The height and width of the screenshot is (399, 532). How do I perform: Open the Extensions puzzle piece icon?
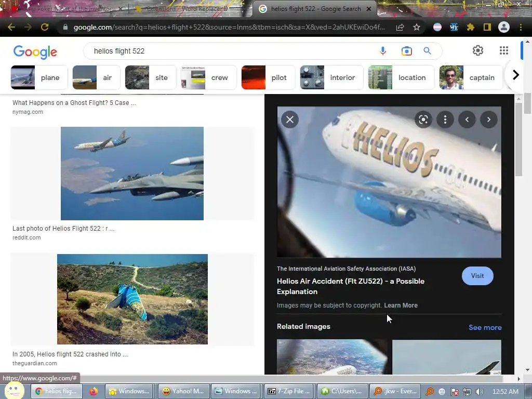(471, 27)
